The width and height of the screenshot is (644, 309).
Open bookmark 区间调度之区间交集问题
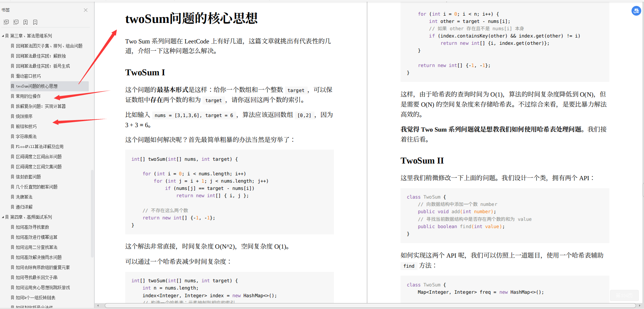coord(38,167)
